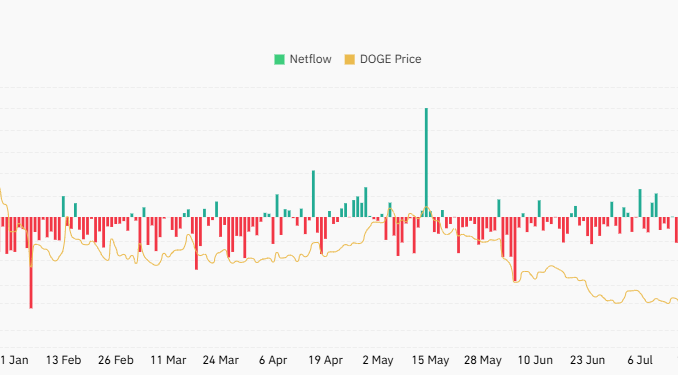Click the 23 Jun axis label
Image resolution: width=678 pixels, height=375 pixels.
[587, 360]
